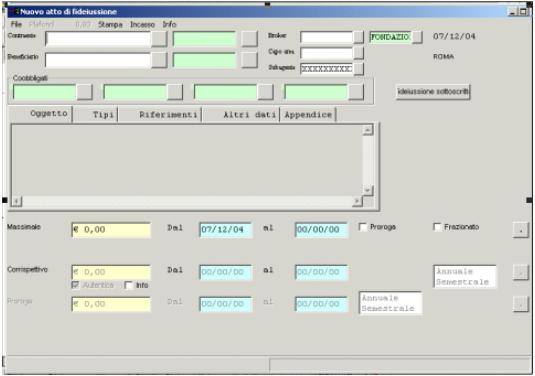Click the first green Coobbligati field

pyautogui.click(x=44, y=92)
